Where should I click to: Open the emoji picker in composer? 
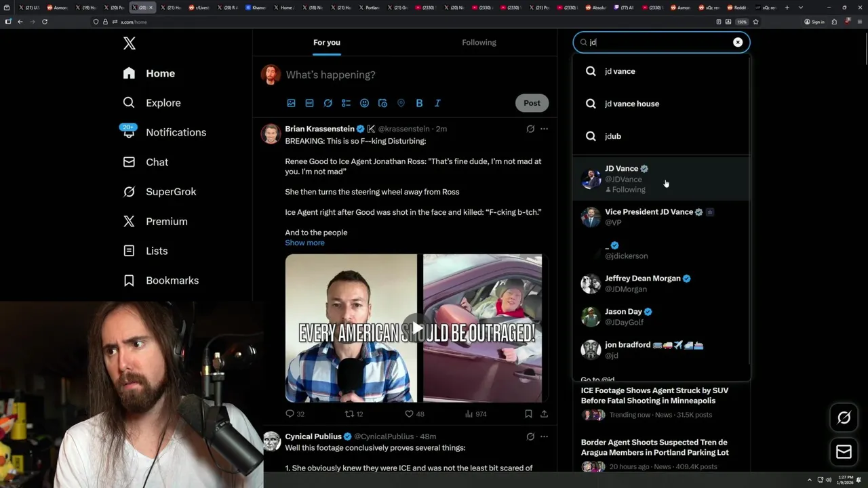pos(364,103)
